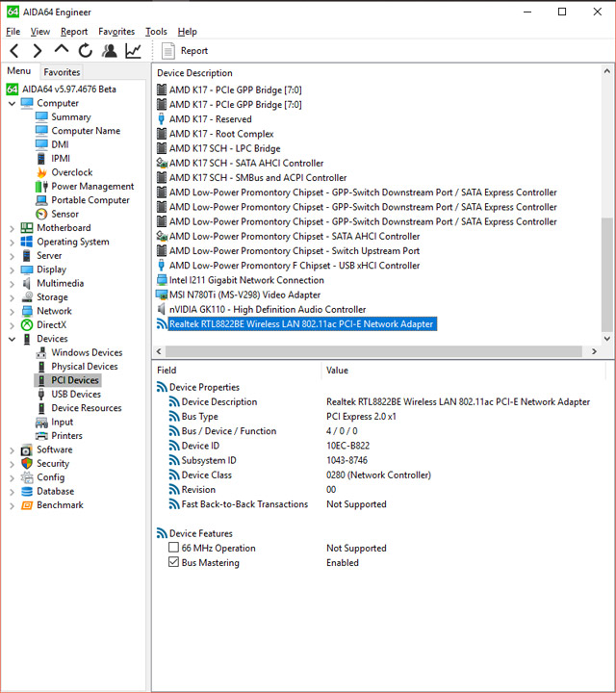Click the Overclock flame icon
616x693 pixels.
click(x=41, y=172)
